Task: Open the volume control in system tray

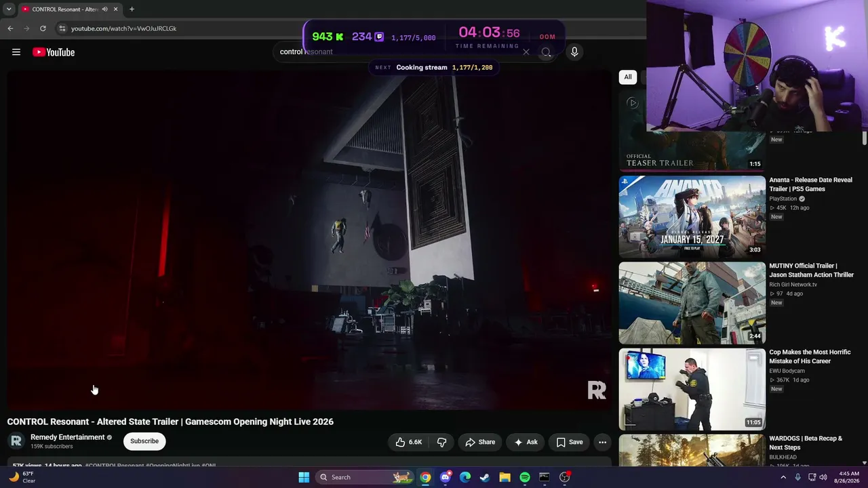Action: 823,477
